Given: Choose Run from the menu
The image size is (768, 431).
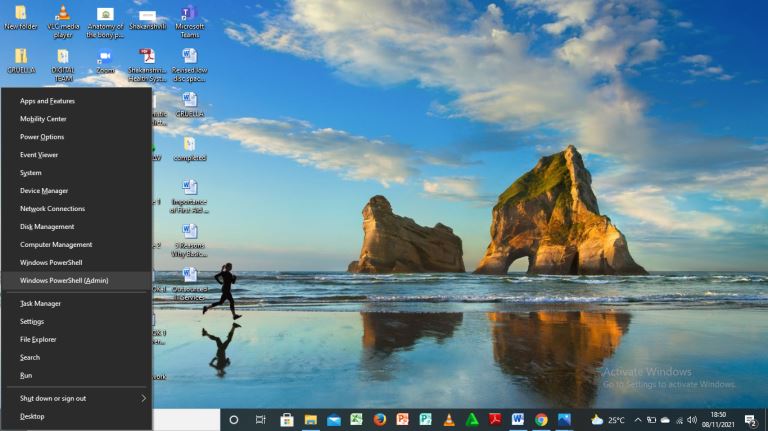Looking at the screenshot, I should point(76,375).
